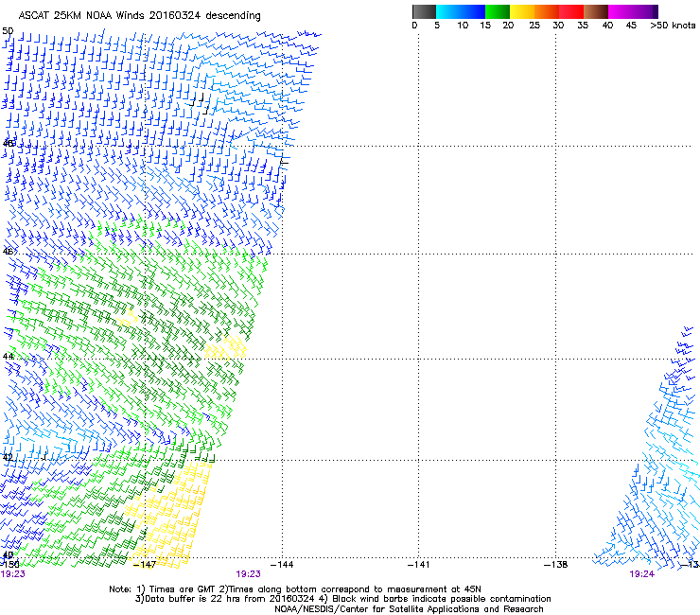Click the '30' label under the color scale

pyautogui.click(x=558, y=26)
